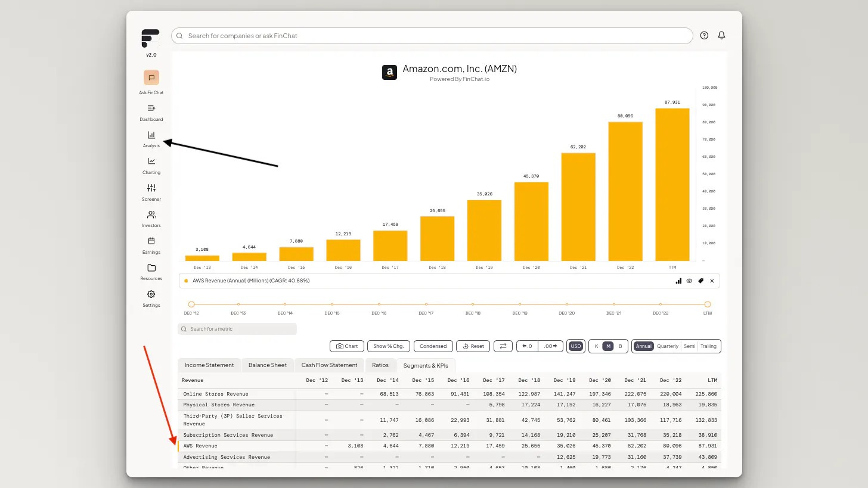The height and width of the screenshot is (488, 868).
Task: Select the Annual period option
Action: pyautogui.click(x=643, y=346)
